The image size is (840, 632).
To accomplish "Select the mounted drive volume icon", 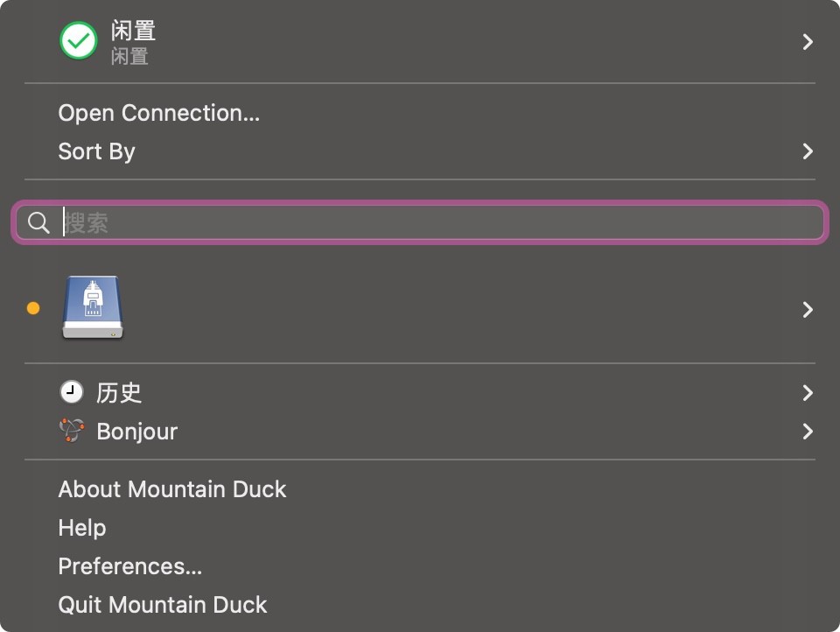I will point(92,307).
